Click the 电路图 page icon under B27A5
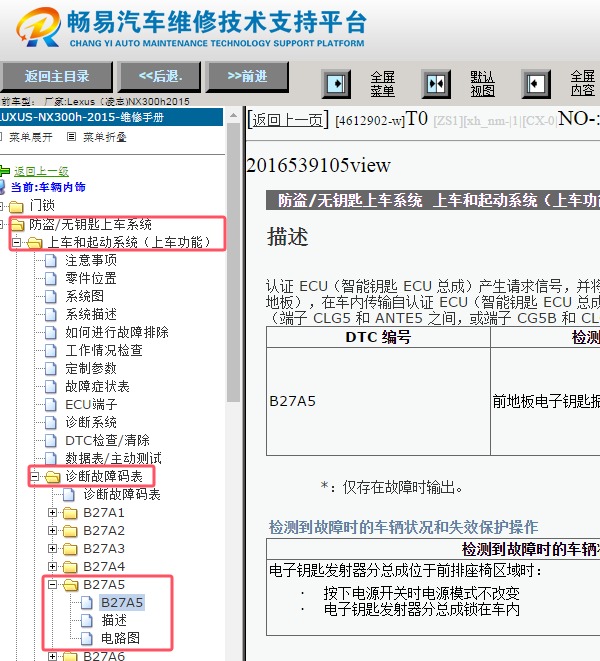Image resolution: width=600 pixels, height=661 pixels. [x=87, y=638]
